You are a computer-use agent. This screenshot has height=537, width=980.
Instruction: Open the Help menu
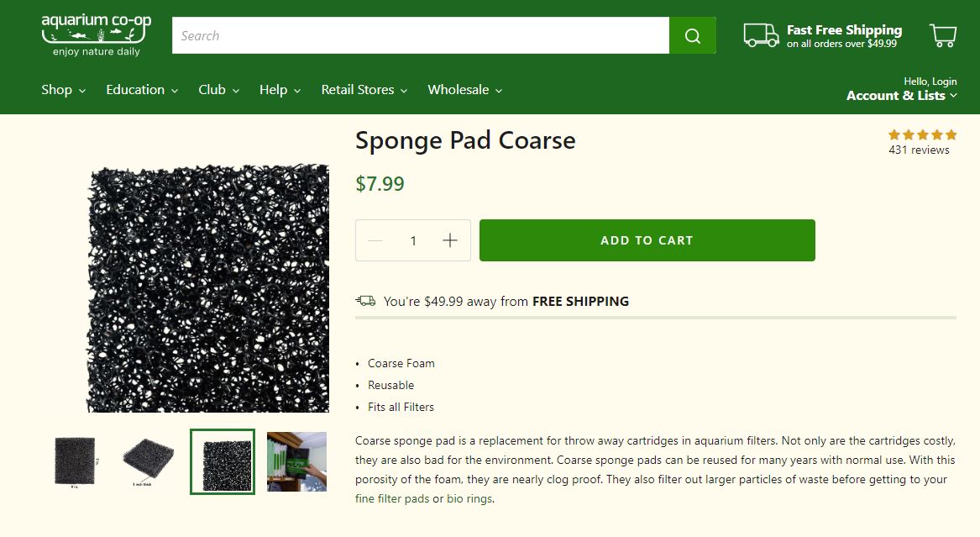point(280,90)
